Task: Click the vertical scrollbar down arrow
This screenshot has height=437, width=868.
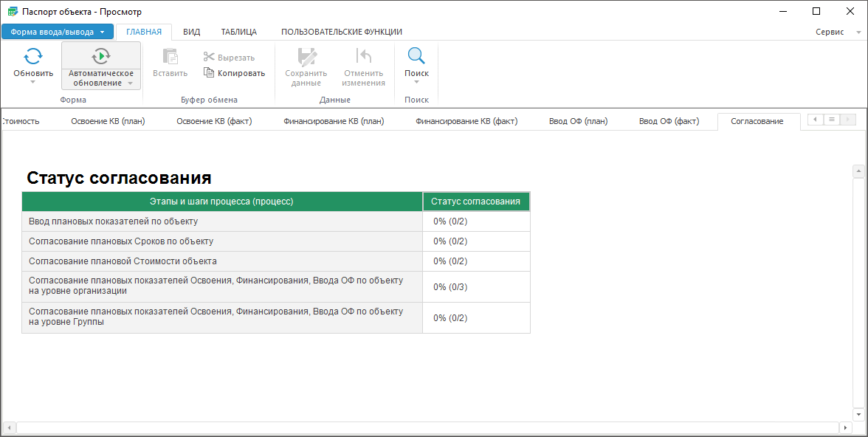Action: click(858, 413)
